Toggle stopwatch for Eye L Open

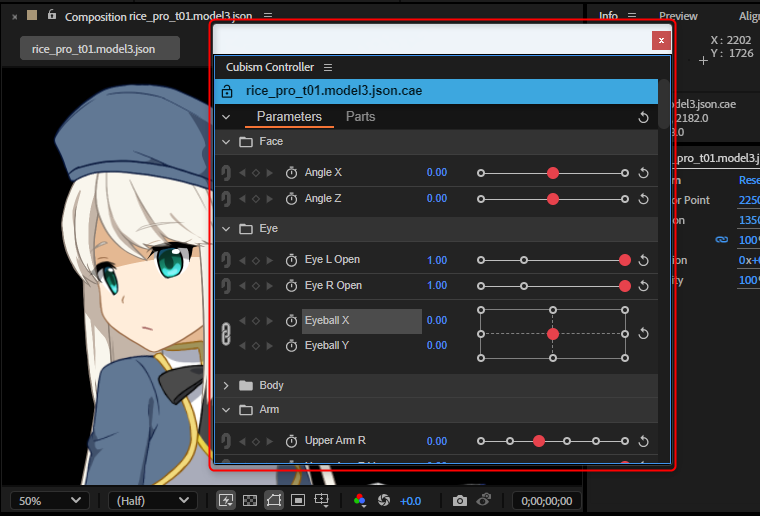291,260
